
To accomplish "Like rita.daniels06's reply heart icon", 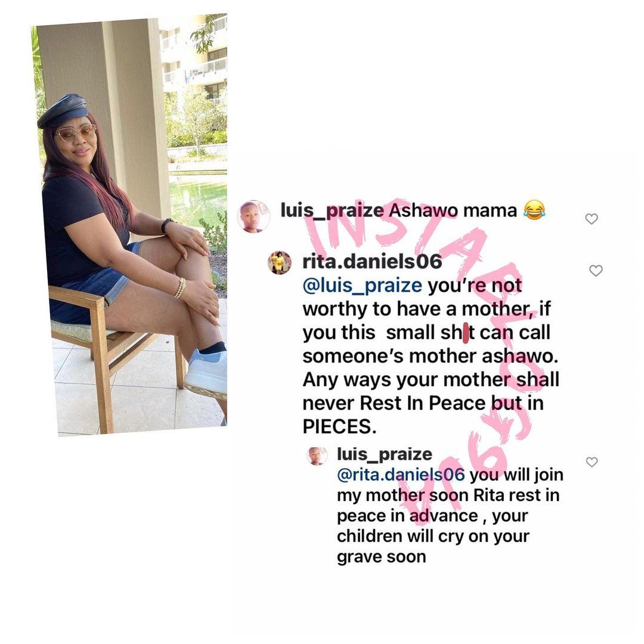I will (x=596, y=271).
